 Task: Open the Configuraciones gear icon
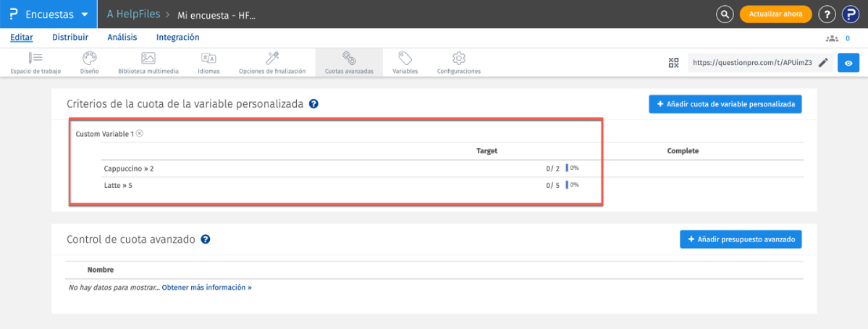[x=458, y=58]
